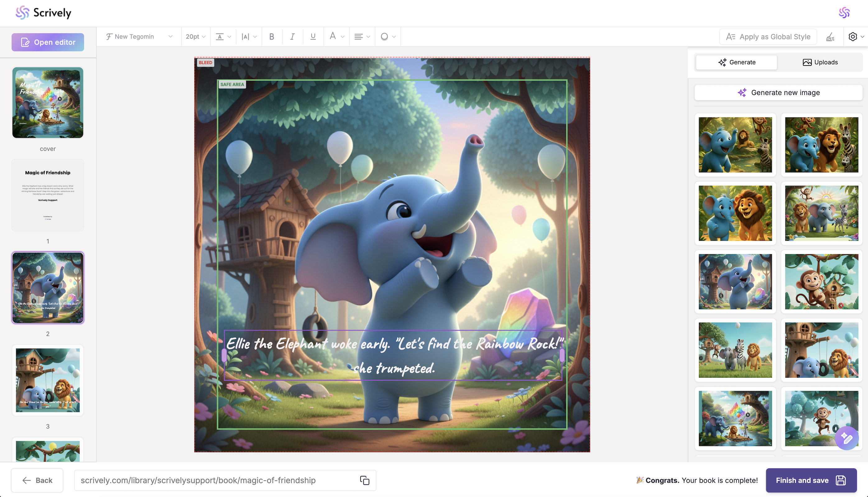Expand the 20pt font size dropdown
The height and width of the screenshot is (497, 868).
click(196, 37)
